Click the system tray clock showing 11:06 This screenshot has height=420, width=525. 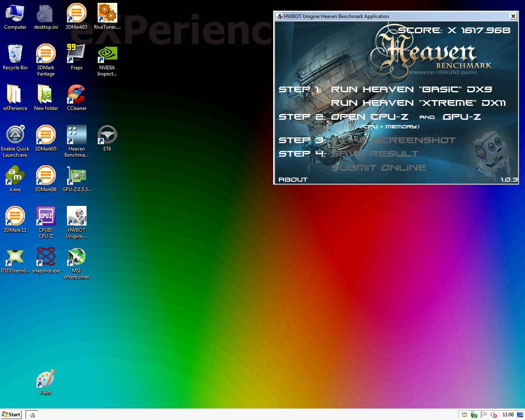point(508,415)
